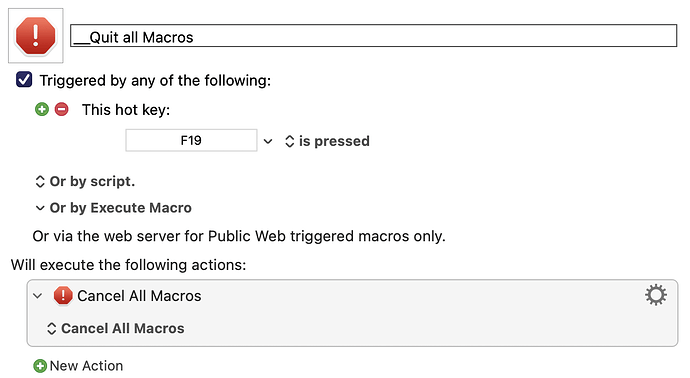Click the green New Action plus icon
This screenshot has width=690, height=378.
click(40, 366)
